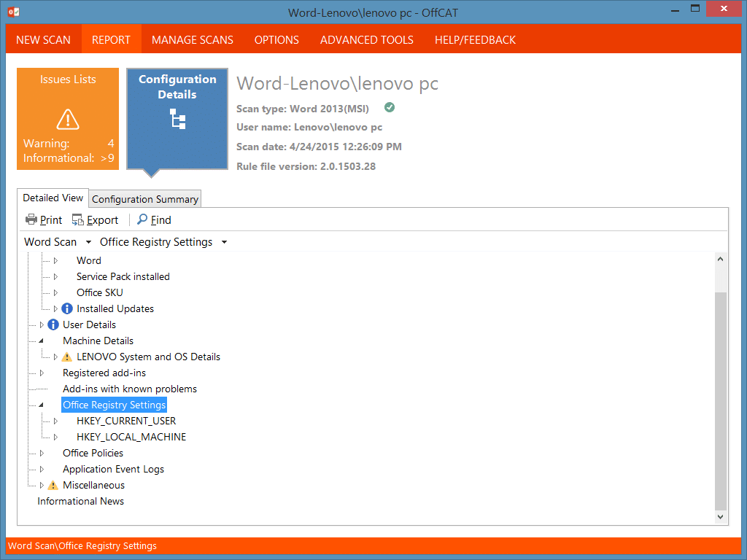Click the Print icon
This screenshot has width=747, height=560.
pyautogui.click(x=32, y=219)
